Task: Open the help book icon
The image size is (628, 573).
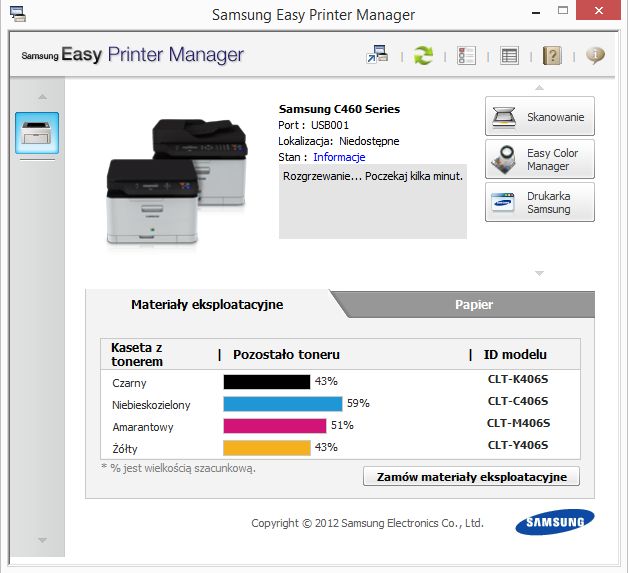Action: [552, 55]
